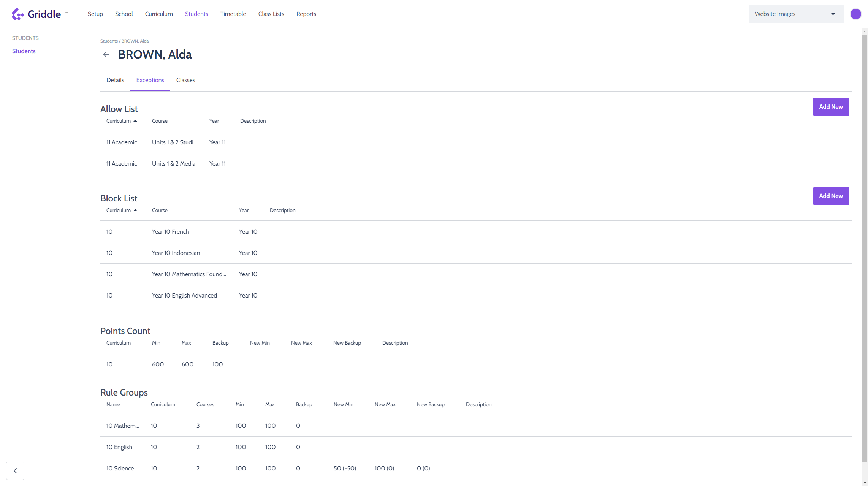Open the Class Lists menu

(271, 14)
